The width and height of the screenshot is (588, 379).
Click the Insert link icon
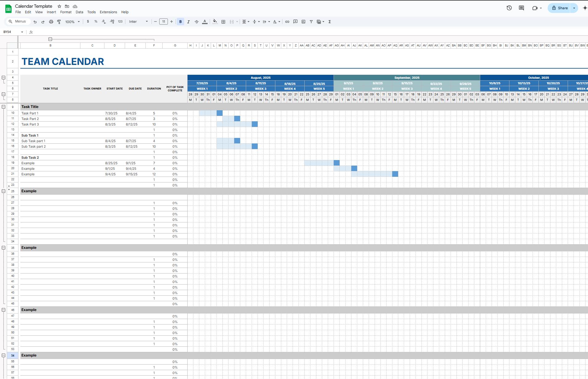tap(287, 22)
